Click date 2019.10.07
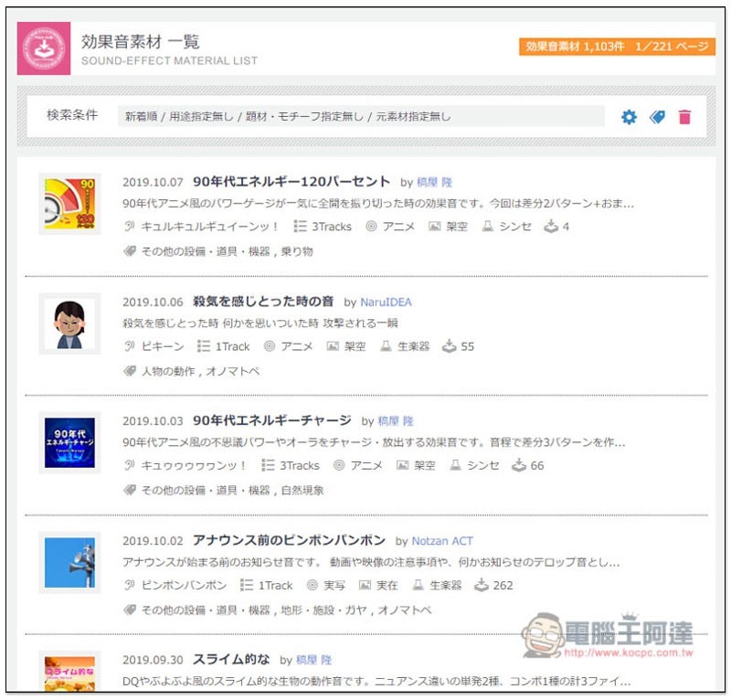Screen dimensions: 731x700 click(x=153, y=183)
